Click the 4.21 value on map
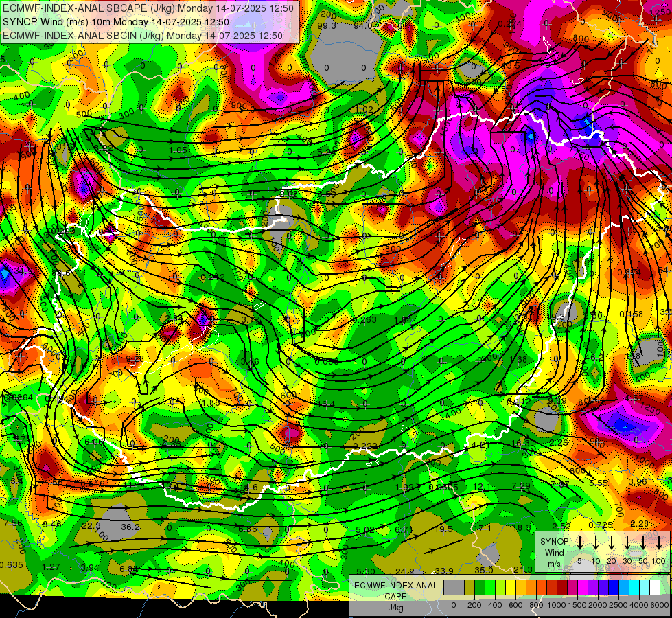 point(480,444)
